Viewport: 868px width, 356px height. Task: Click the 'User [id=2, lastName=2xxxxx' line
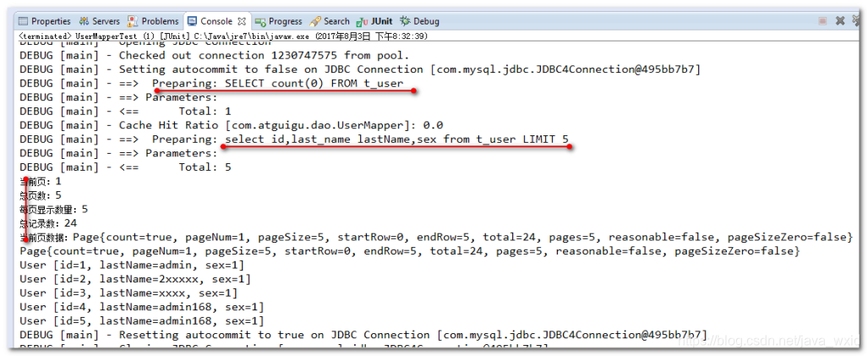pyautogui.click(x=135, y=278)
